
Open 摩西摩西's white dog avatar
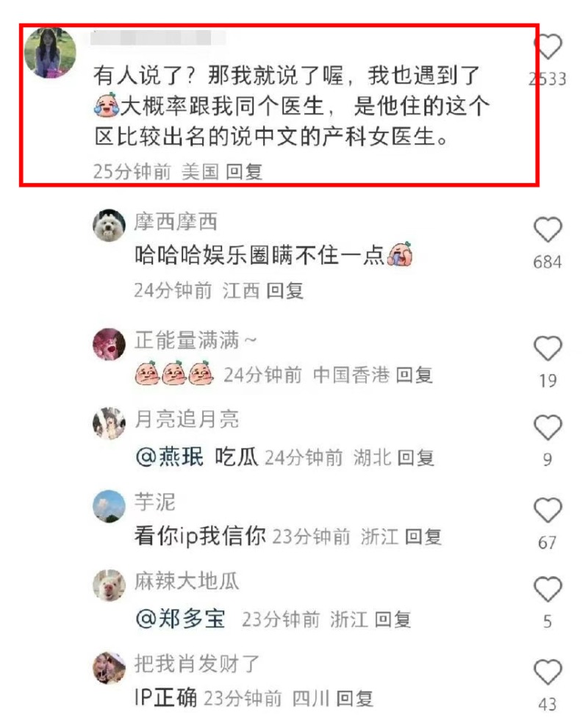pos(109,225)
